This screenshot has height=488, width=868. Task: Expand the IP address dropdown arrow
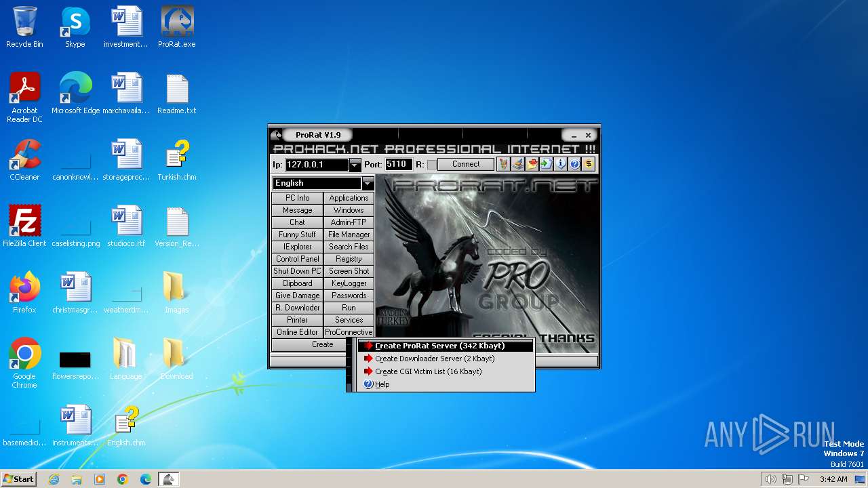click(x=355, y=165)
